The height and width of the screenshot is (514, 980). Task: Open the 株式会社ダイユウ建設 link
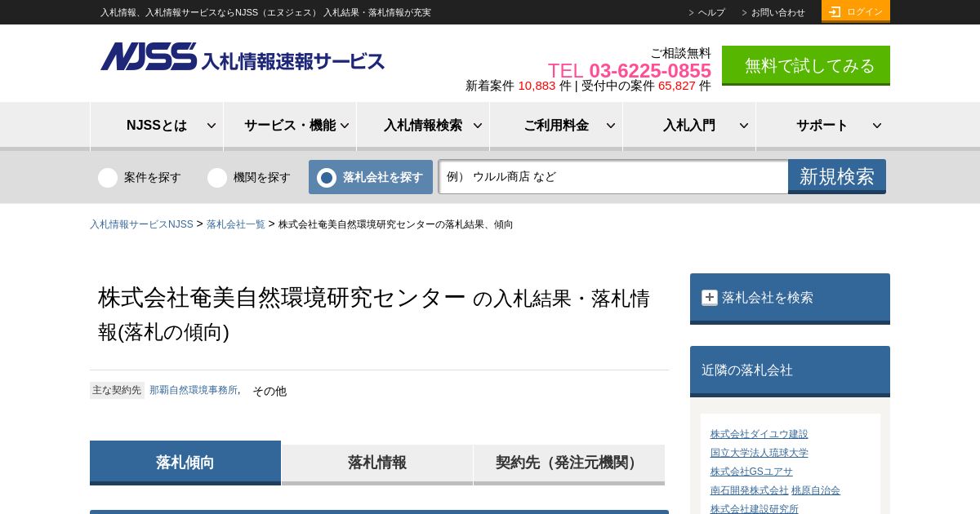click(x=759, y=434)
